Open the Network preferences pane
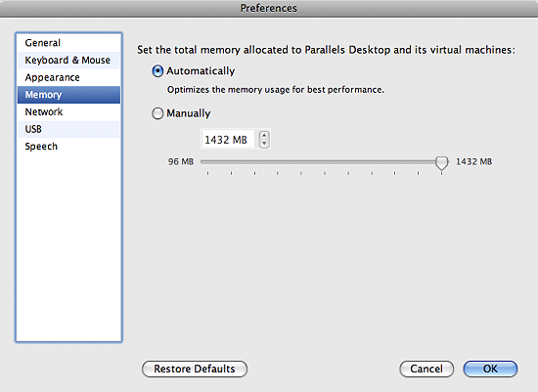 [68, 111]
